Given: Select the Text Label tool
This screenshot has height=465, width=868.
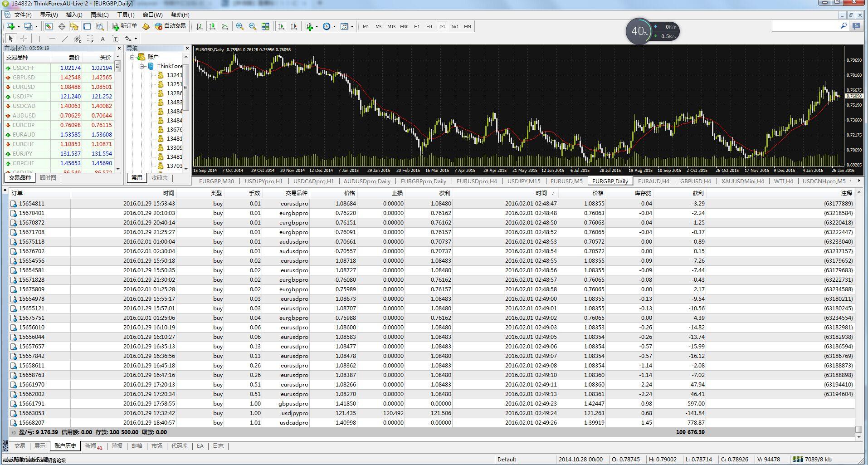Looking at the screenshot, I should [115, 39].
